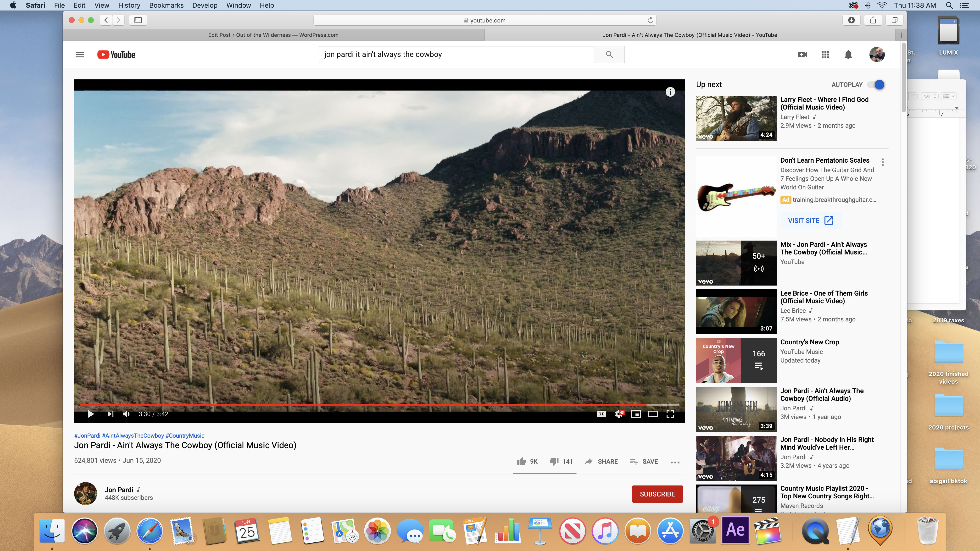Turn off the Autoplay switch
The height and width of the screenshot is (551, 980).
876,84
